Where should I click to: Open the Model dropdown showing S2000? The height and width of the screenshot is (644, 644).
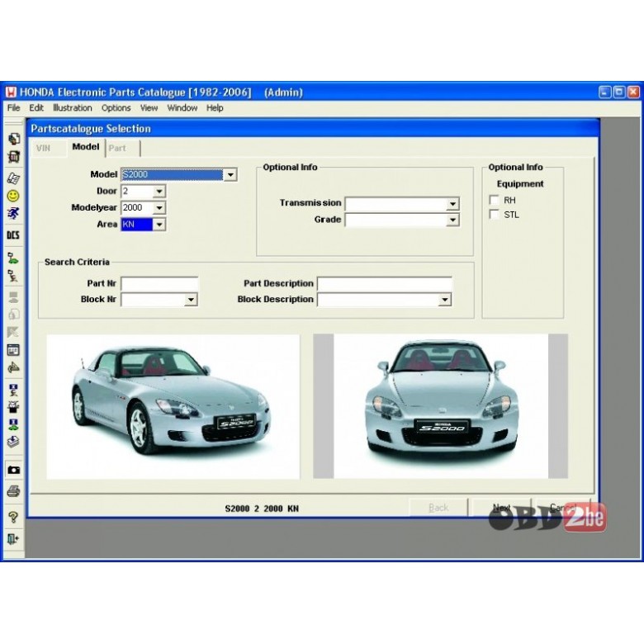(x=230, y=174)
